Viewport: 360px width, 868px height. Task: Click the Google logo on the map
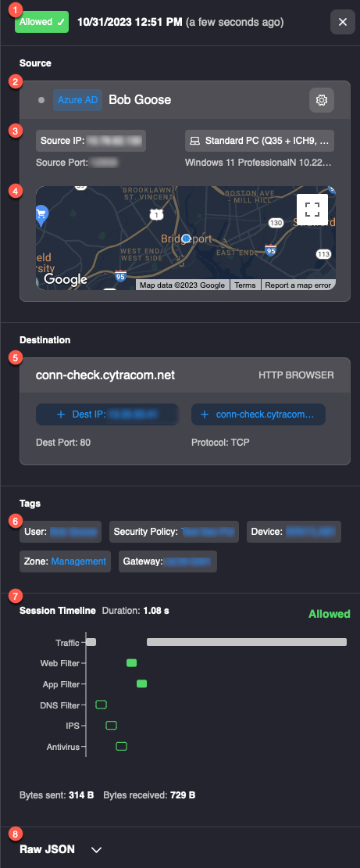(66, 279)
